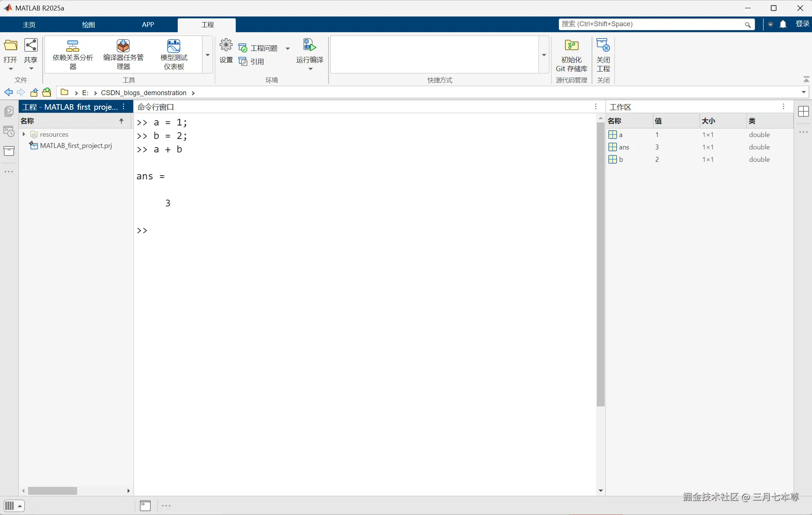Screen dimensions: 812x515
Task: Launch the Compiler Task Manager
Action: [123, 54]
